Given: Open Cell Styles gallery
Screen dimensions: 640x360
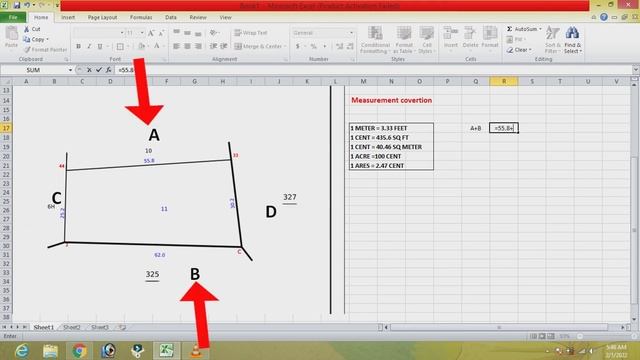Looking at the screenshot, I should pyautogui.click(x=427, y=40).
